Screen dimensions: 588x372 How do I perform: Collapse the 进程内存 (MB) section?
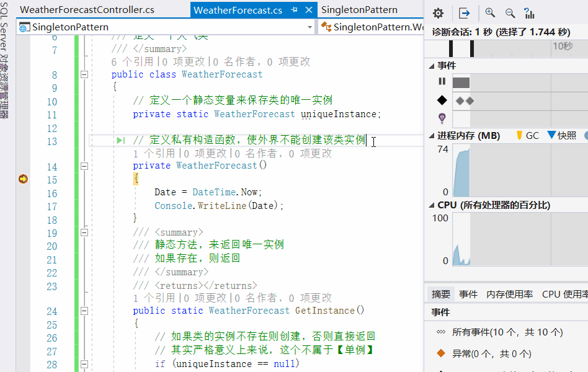tap(431, 135)
